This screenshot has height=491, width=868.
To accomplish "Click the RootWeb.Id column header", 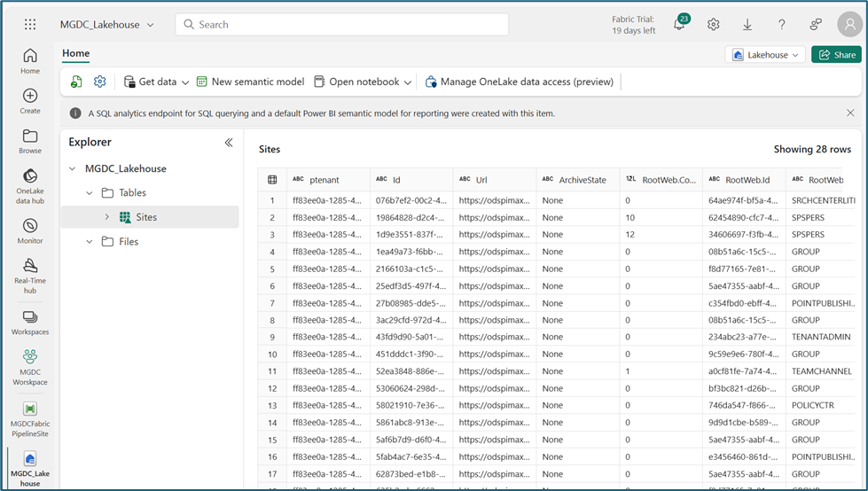I will tap(744, 179).
